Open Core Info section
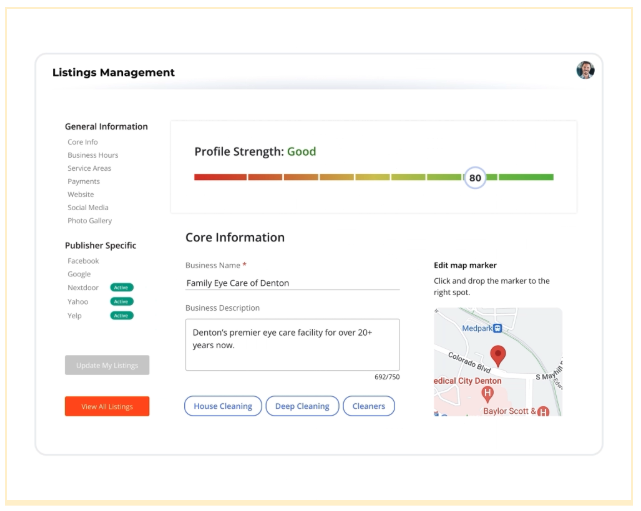The image size is (641, 511). 83,142
